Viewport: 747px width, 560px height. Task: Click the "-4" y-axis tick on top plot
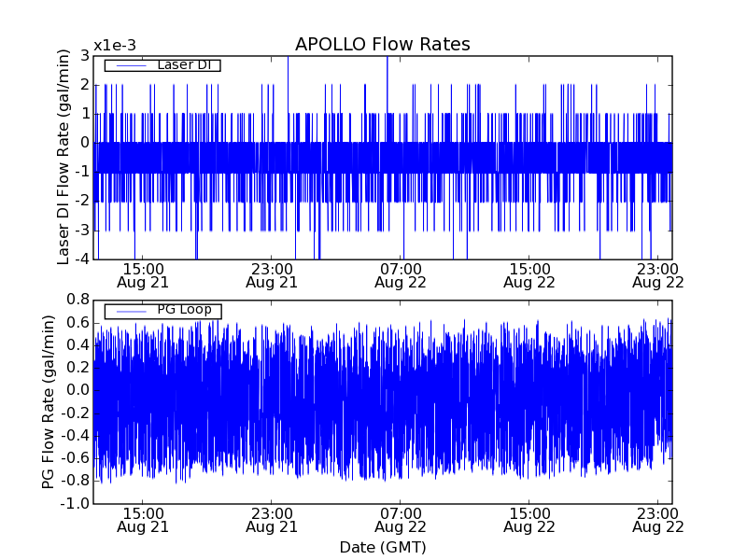pyautogui.click(x=81, y=259)
